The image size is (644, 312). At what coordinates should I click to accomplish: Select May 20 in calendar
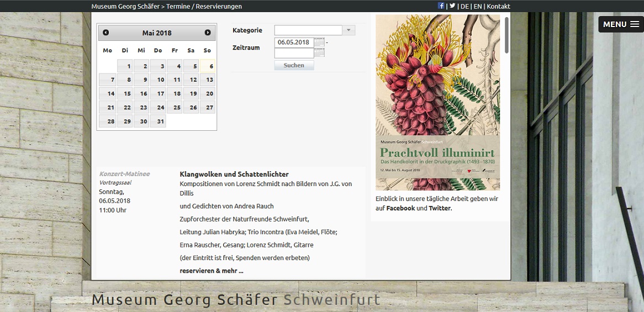point(208,94)
